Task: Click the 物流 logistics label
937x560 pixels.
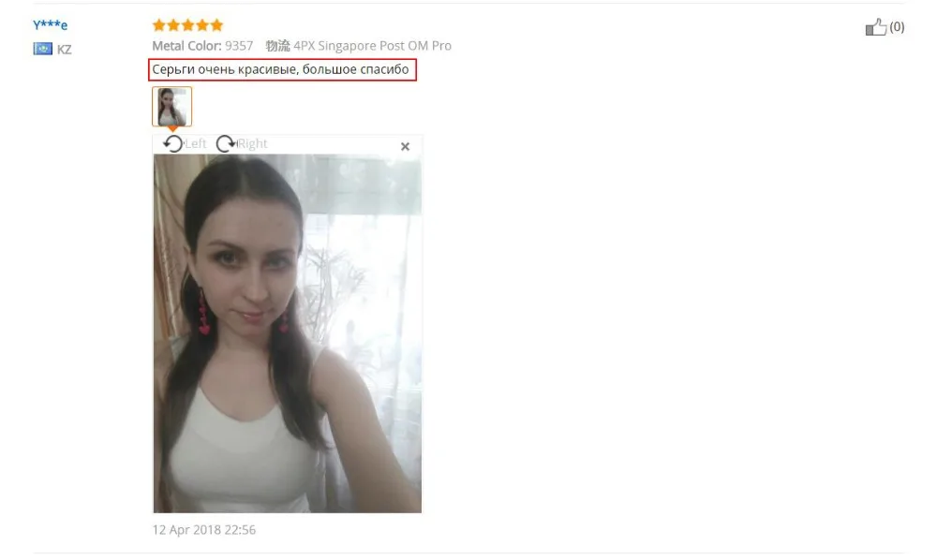Action: (277, 46)
